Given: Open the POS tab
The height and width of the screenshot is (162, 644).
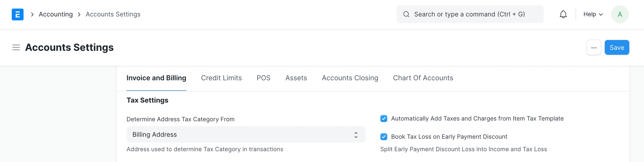Looking at the screenshot, I should pos(263,78).
